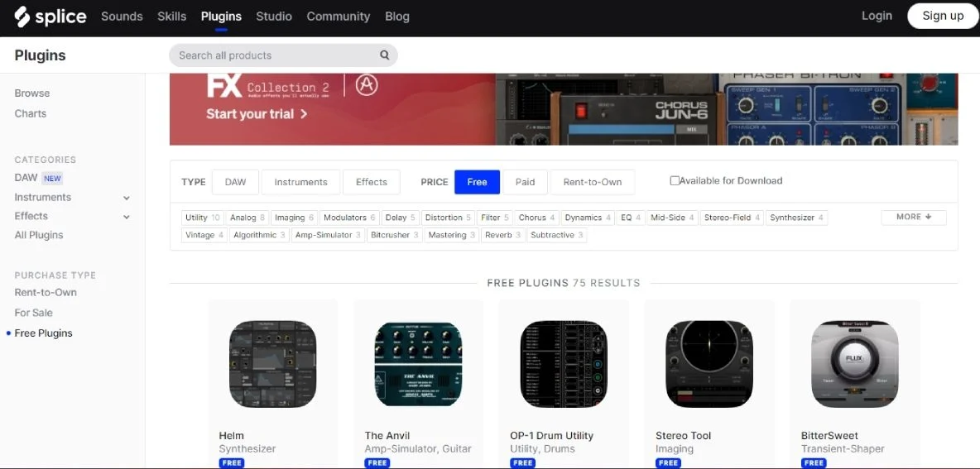Toggle the Paid price filter
This screenshot has height=469, width=980.
pos(525,182)
